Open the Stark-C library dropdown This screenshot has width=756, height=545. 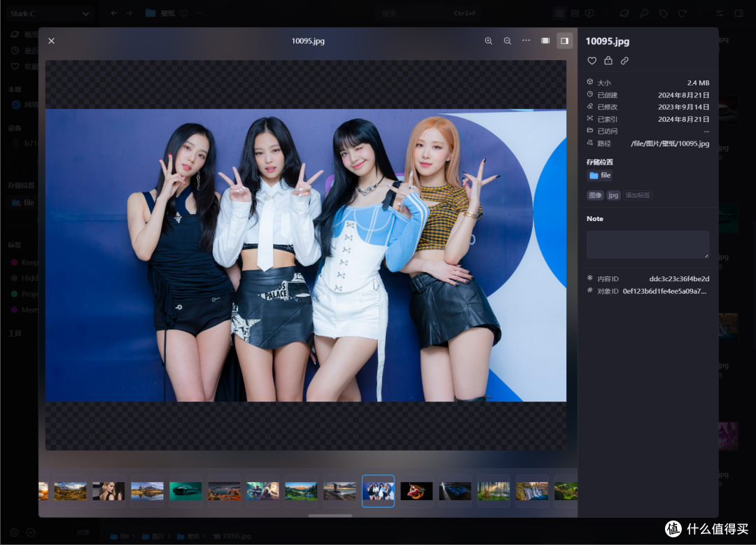49,13
